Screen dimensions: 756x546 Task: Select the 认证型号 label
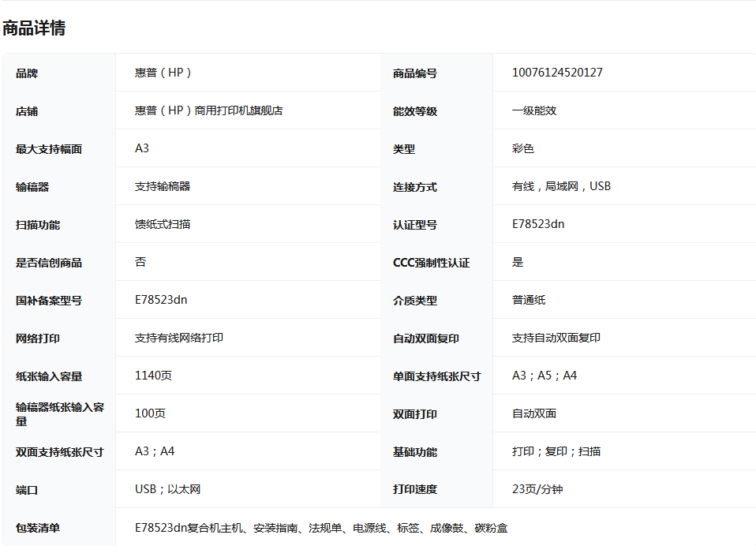(414, 225)
